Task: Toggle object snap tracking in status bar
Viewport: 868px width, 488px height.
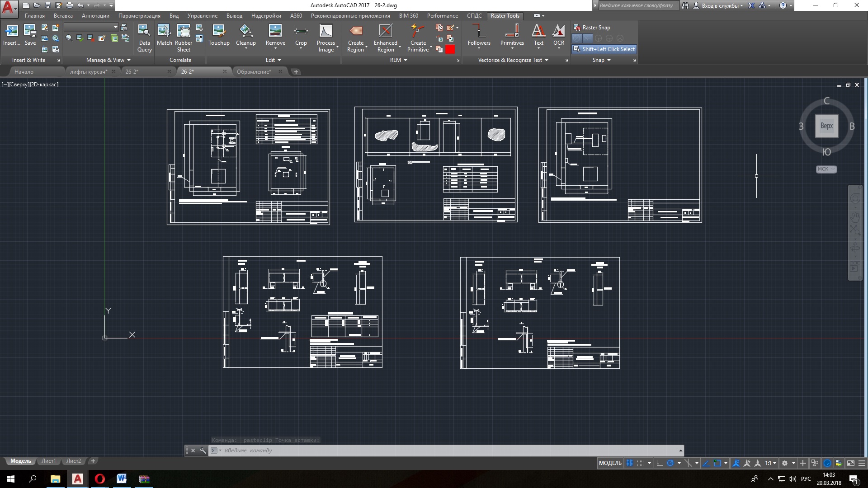Action: click(706, 463)
